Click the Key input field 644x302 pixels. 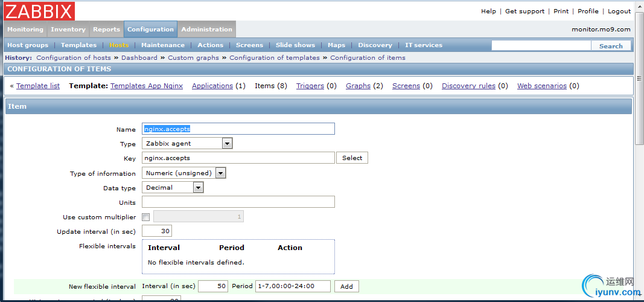238,158
